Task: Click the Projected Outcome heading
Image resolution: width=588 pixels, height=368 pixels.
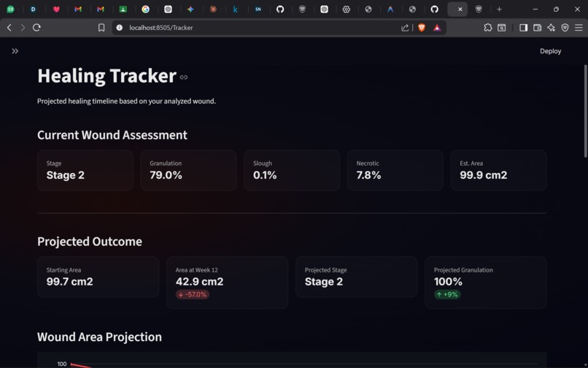Action: pyautogui.click(x=90, y=242)
